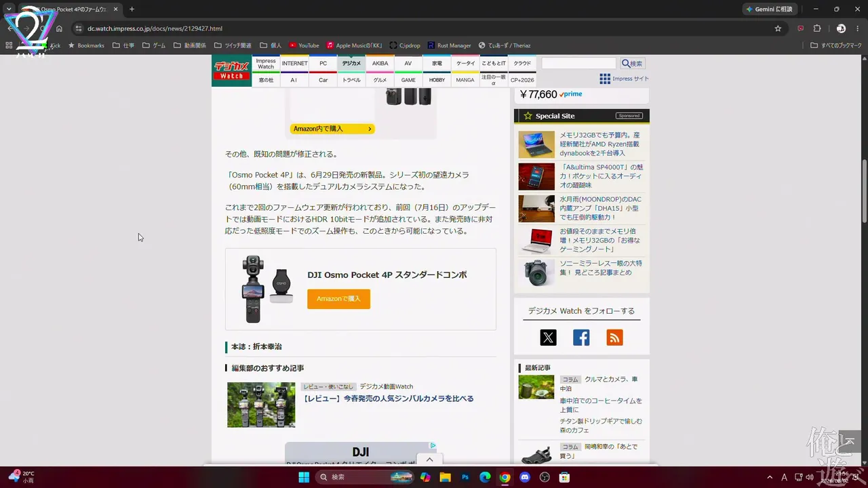Select the トラベル nav tab
The width and height of the screenshot is (868, 488).
click(351, 79)
